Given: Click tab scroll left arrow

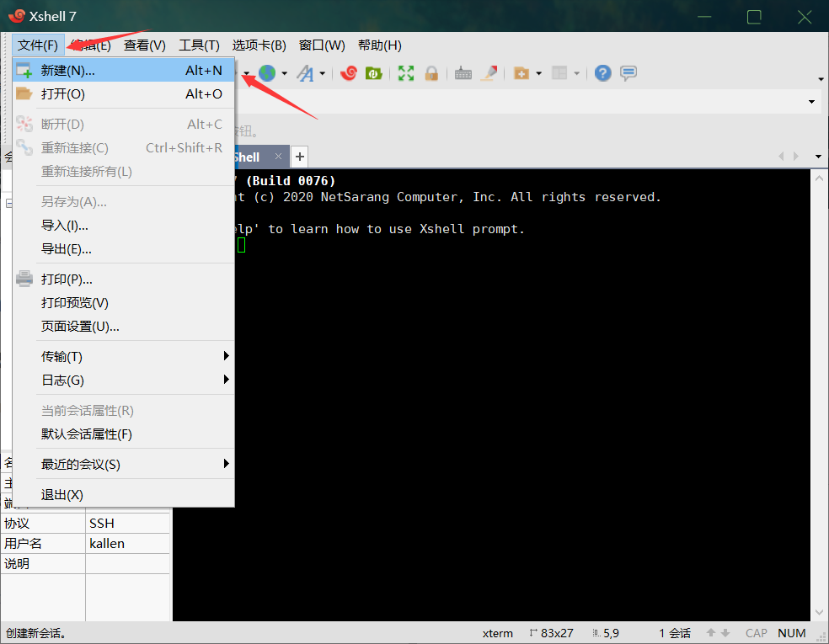Looking at the screenshot, I should 782,157.
